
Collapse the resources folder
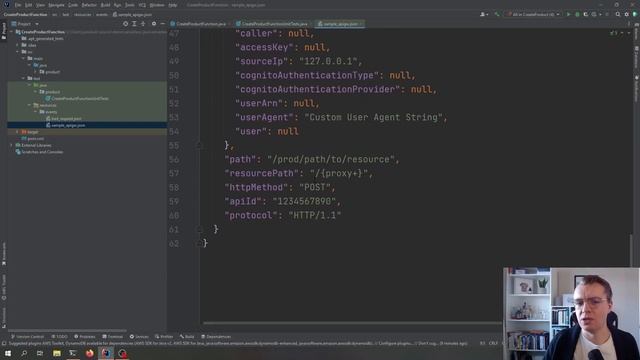pyautogui.click(x=29, y=105)
